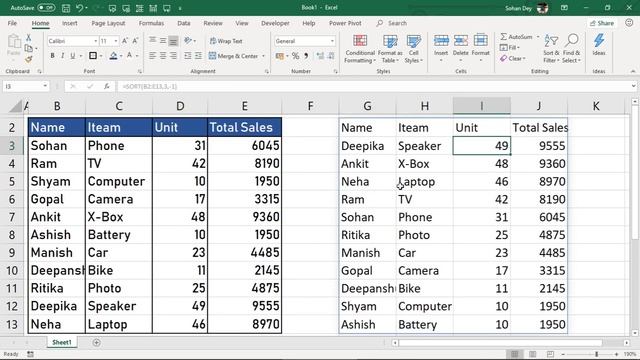Select the Total Sales header in column E

244,127
